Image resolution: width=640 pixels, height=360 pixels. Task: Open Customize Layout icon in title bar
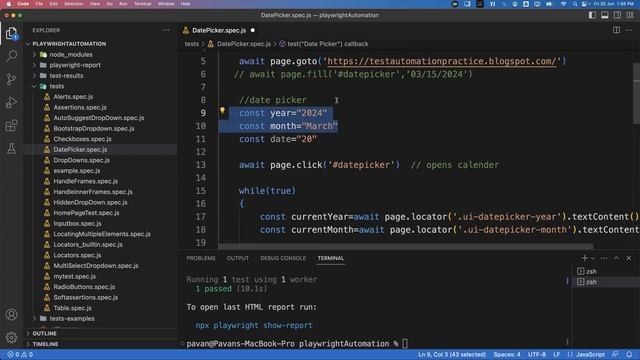pyautogui.click(x=630, y=15)
